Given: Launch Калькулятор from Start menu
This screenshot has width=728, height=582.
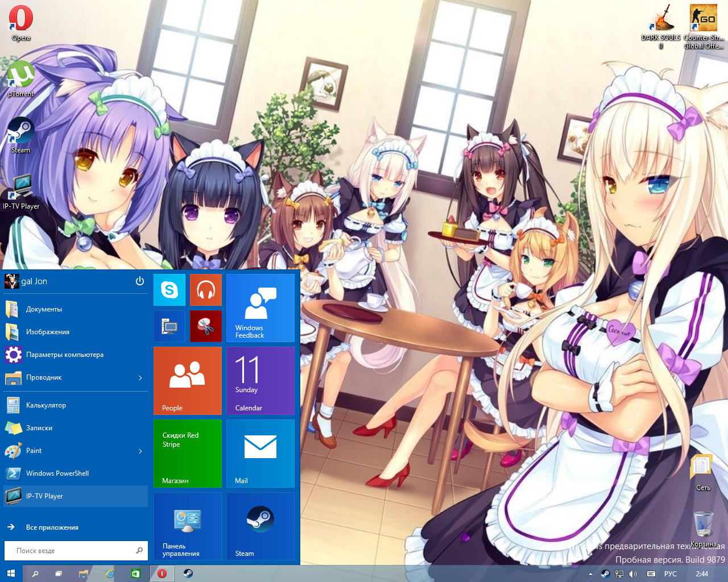Looking at the screenshot, I should 76,405.
